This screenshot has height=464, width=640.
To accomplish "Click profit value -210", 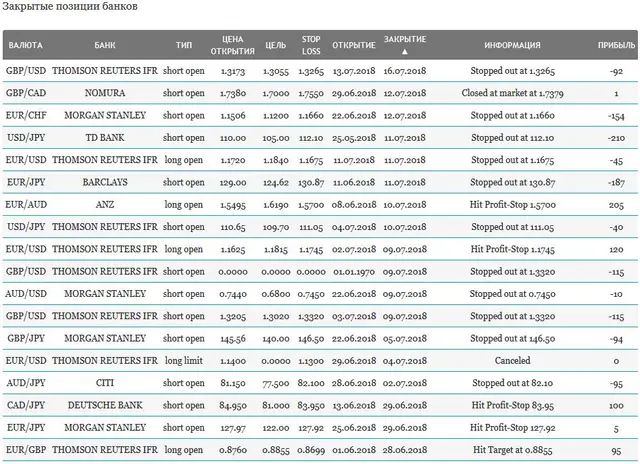I will (x=616, y=138).
